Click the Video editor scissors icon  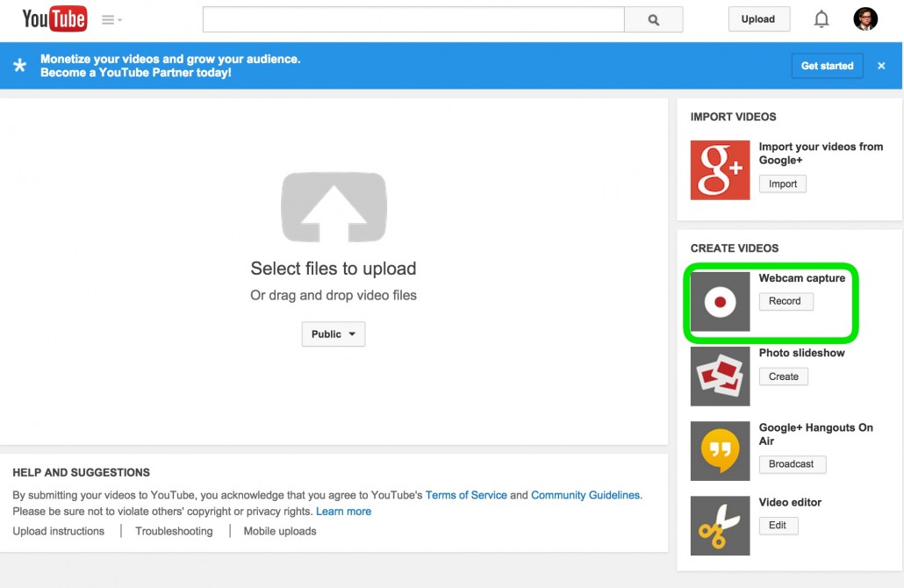click(720, 526)
